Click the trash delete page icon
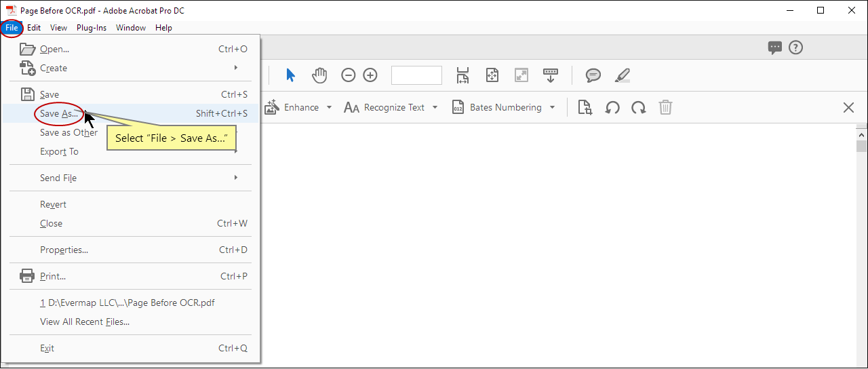Viewport: 868px width, 369px height. [666, 108]
